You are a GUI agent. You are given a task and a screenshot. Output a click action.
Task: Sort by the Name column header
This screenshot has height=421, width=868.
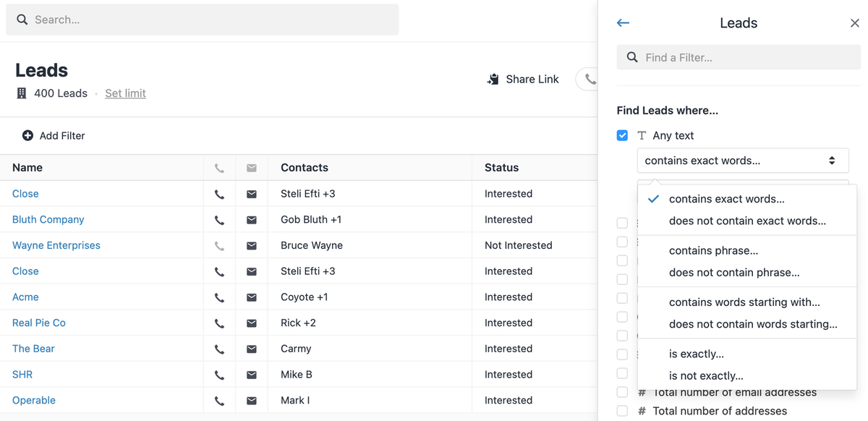(27, 168)
